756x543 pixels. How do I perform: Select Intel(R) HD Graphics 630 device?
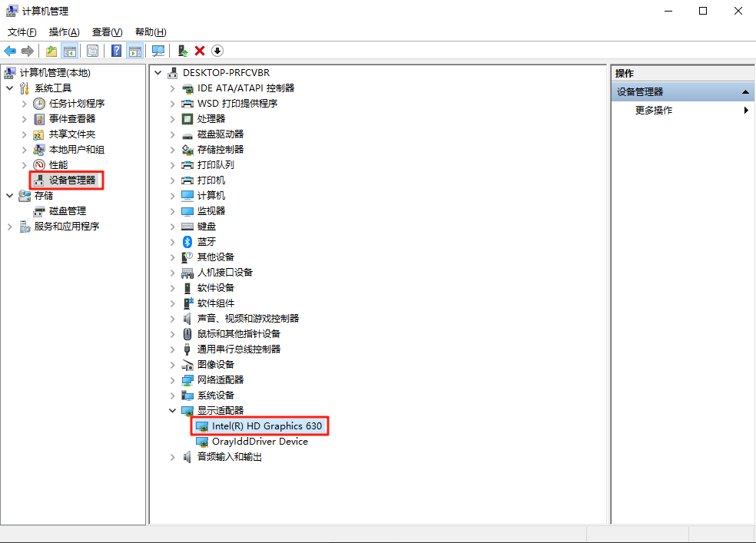267,426
